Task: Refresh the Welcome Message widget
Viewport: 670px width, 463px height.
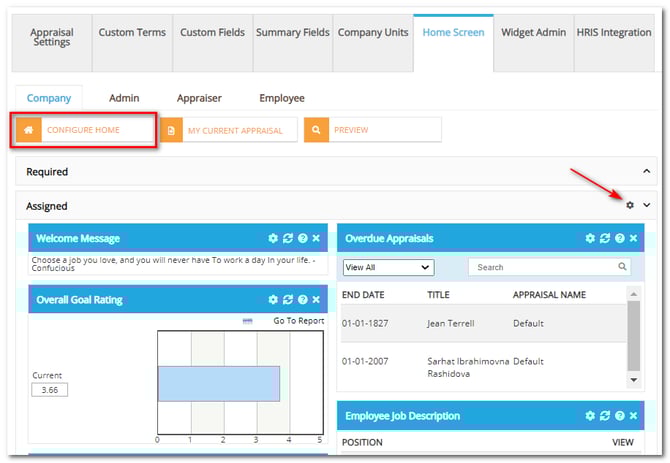Action: tap(288, 239)
